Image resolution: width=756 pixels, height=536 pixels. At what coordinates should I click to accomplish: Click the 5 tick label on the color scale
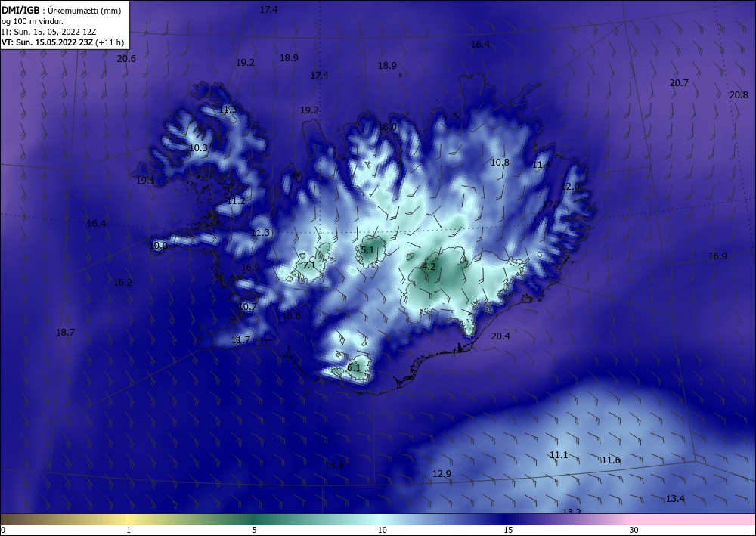coord(254,530)
